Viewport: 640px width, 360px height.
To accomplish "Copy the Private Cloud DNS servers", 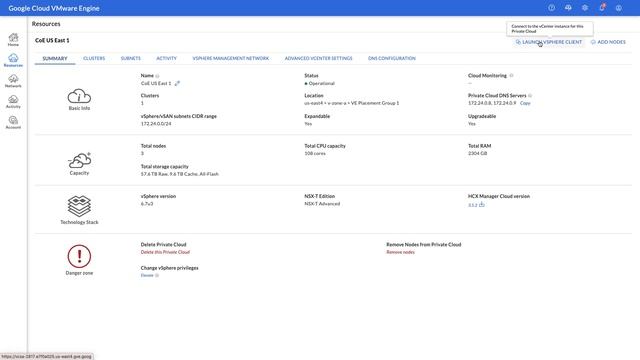I will (x=525, y=103).
